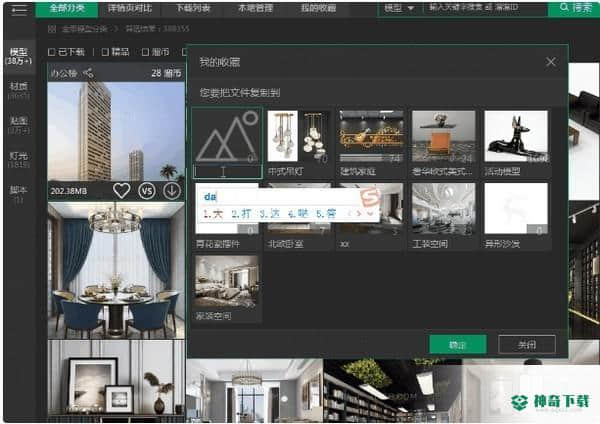Go to previous IME candidate page arrow
Image resolution: width=600 pixels, height=424 pixels.
(349, 214)
